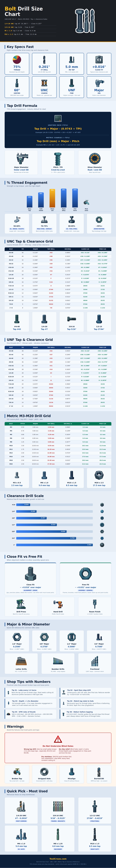Screen dimensions: 116x868
Task: Click the 100% Full form engagement bar
Action: click(75, 198)
